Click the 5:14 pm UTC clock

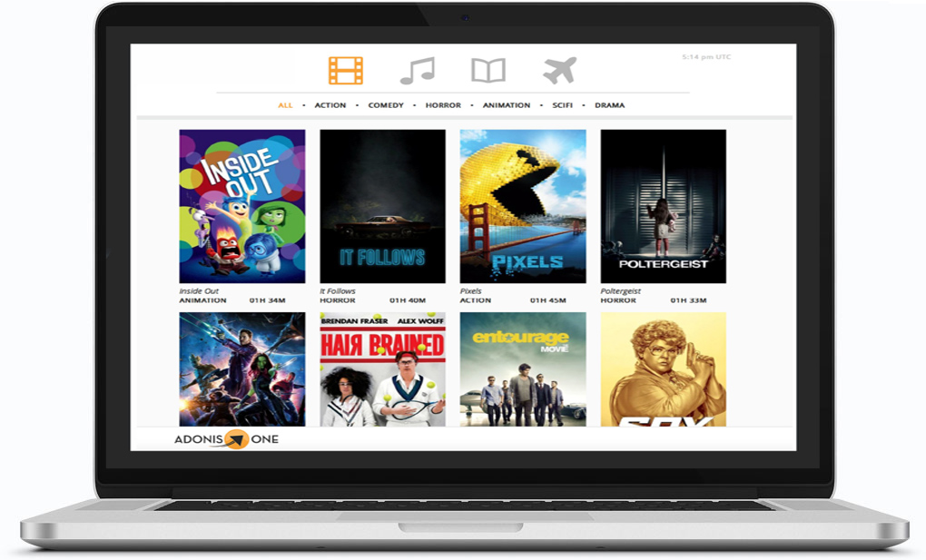tap(706, 57)
